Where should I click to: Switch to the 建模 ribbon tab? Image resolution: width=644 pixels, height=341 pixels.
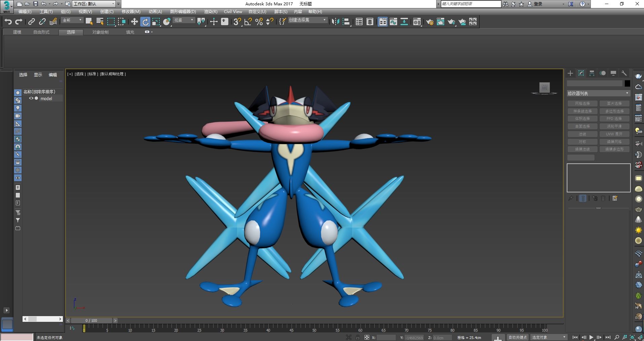[17, 32]
